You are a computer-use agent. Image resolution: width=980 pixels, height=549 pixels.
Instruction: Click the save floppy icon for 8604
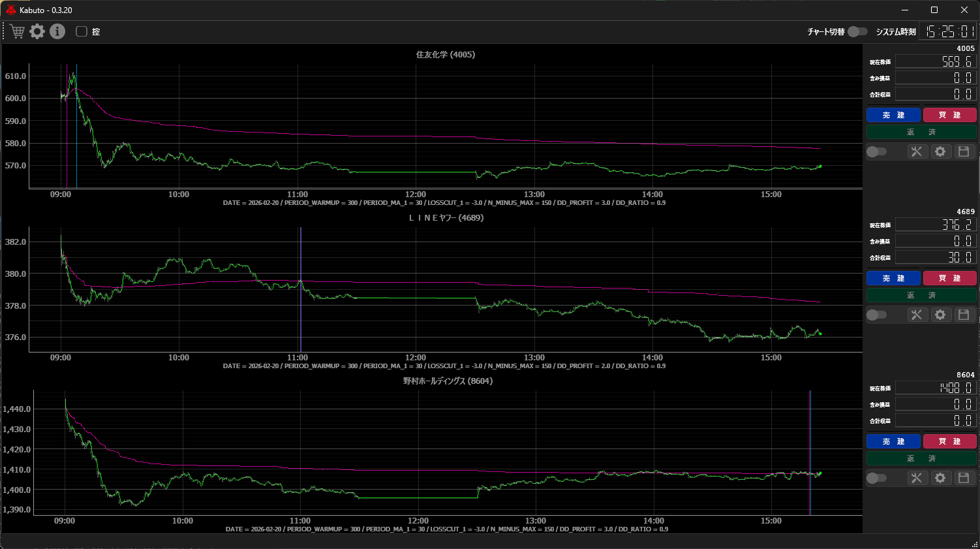(x=964, y=478)
